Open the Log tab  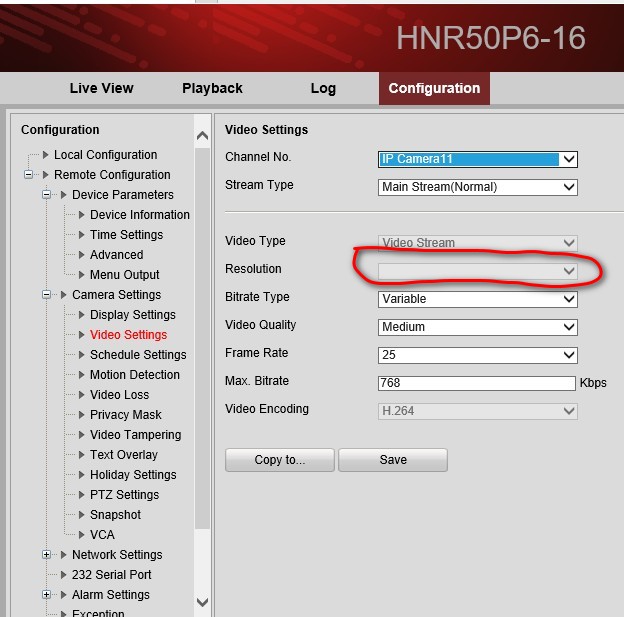tap(323, 88)
